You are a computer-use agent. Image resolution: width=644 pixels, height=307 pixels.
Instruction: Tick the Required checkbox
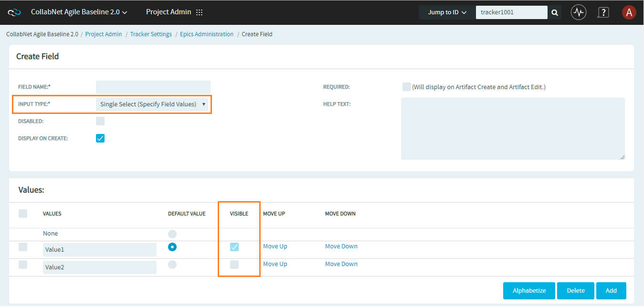pyautogui.click(x=407, y=87)
